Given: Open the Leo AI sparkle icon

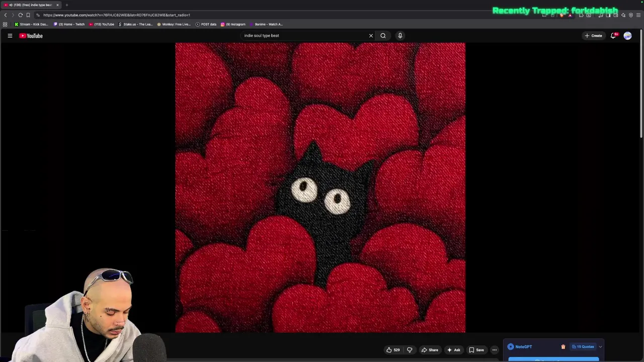Looking at the screenshot, I should [623, 16].
